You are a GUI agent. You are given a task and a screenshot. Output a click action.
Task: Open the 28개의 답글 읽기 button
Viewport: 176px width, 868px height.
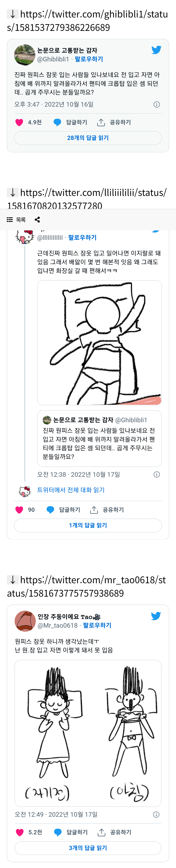click(x=88, y=138)
